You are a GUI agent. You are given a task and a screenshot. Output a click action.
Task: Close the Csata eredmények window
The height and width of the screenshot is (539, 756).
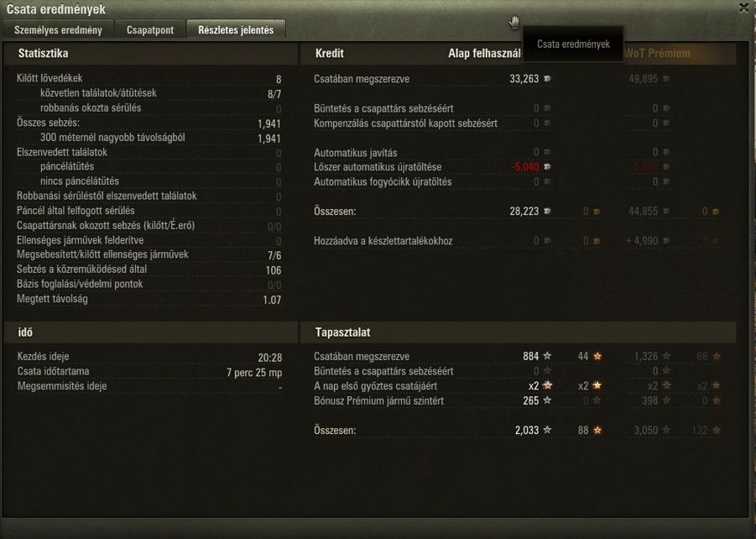click(x=744, y=8)
